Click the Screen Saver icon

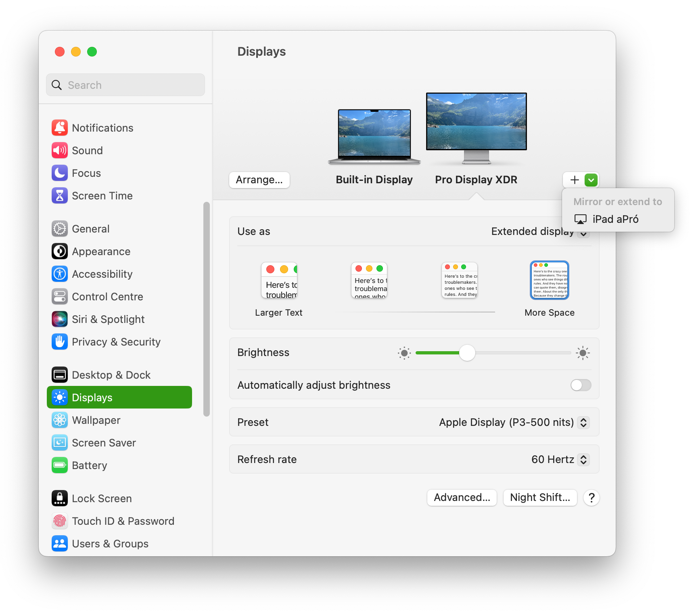point(60,443)
